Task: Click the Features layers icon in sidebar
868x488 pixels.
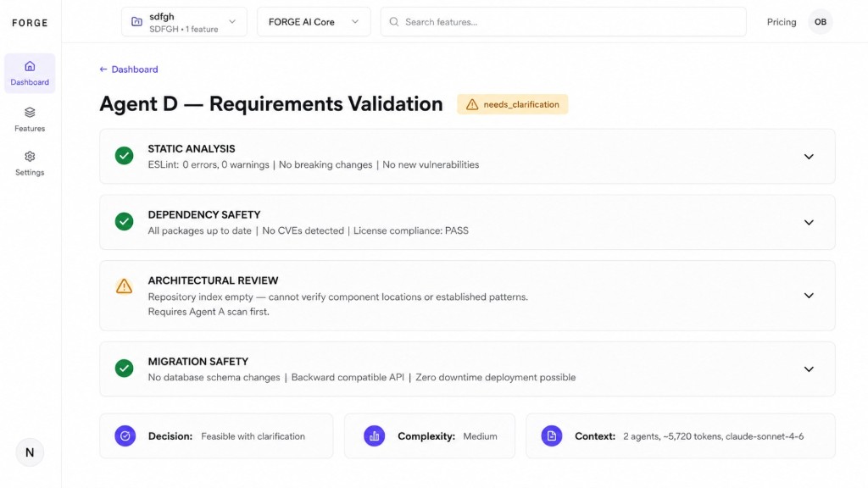Action: click(30, 113)
